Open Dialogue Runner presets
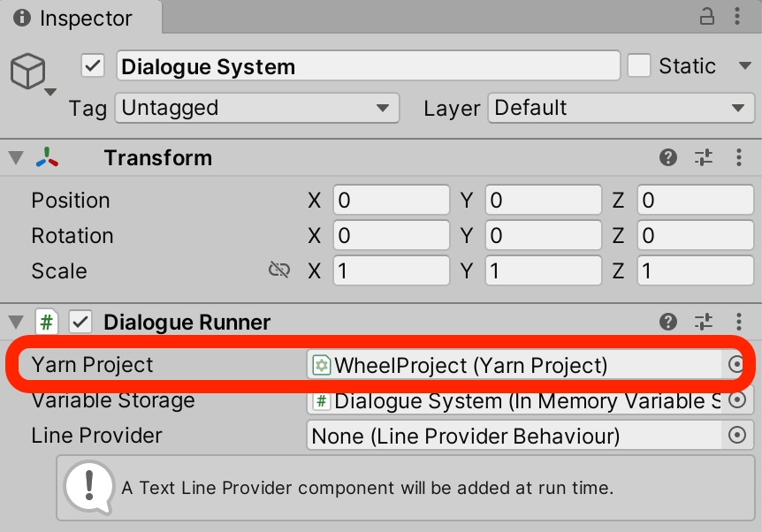762x532 pixels. 704,322
